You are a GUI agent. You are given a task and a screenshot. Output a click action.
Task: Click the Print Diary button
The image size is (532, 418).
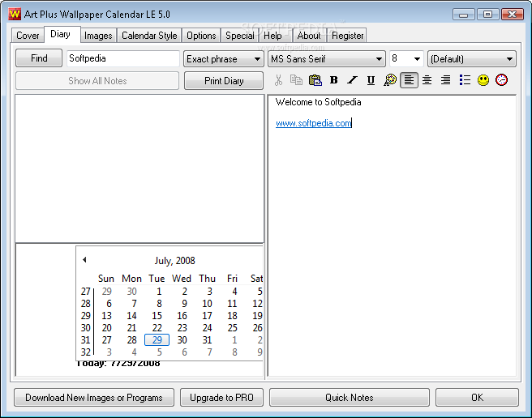[224, 81]
